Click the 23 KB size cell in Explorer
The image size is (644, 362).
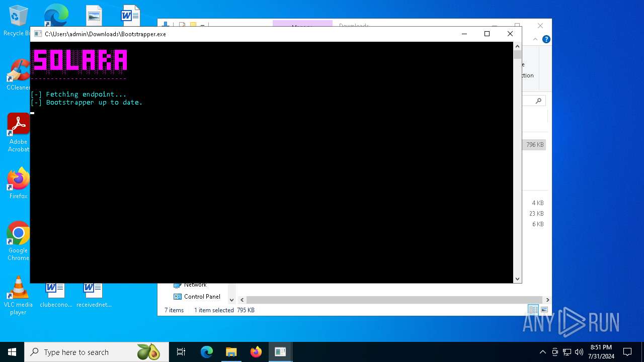click(536, 214)
